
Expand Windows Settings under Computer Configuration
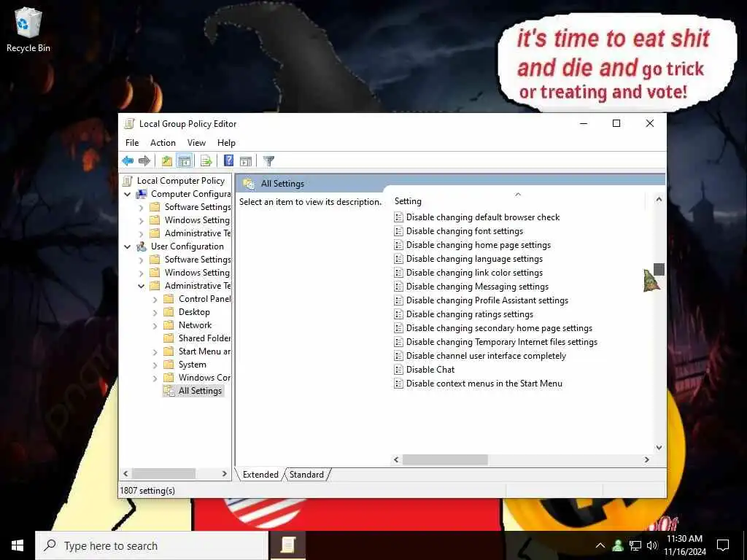141,220
